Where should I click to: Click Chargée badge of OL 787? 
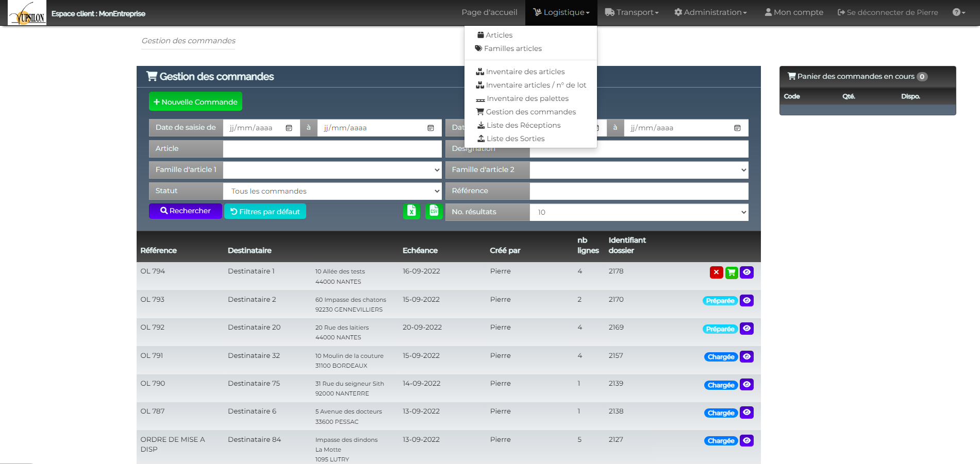(721, 413)
